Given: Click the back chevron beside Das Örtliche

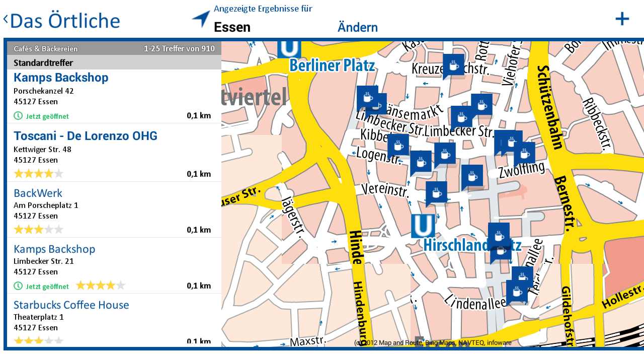Looking at the screenshot, I should point(5,18).
